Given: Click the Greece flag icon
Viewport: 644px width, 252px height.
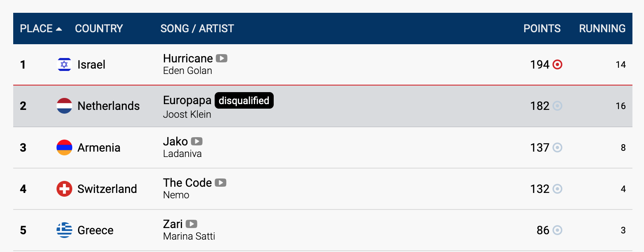Looking at the screenshot, I should 64,230.
